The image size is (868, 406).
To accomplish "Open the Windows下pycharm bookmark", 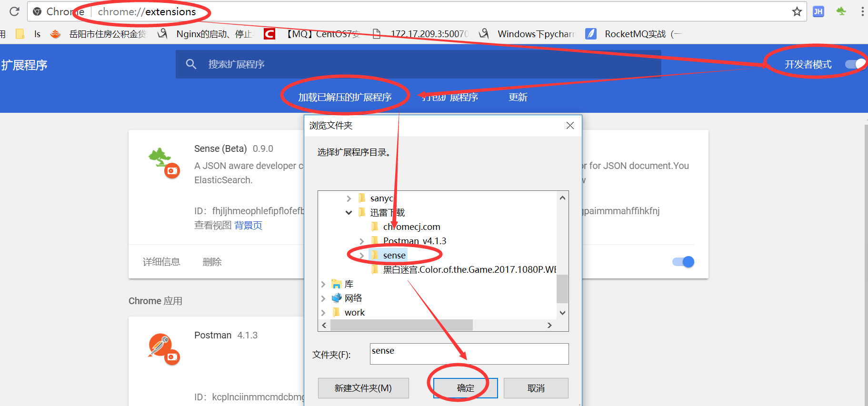I will tap(527, 34).
